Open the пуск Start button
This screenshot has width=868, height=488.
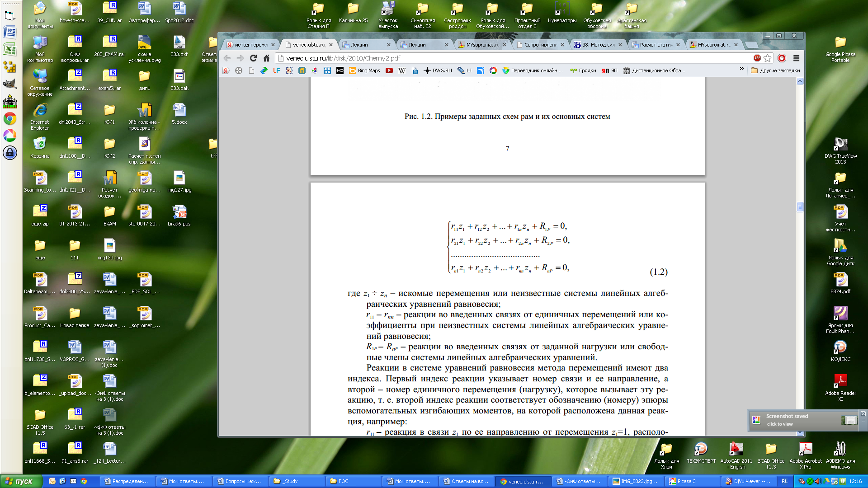(x=22, y=481)
